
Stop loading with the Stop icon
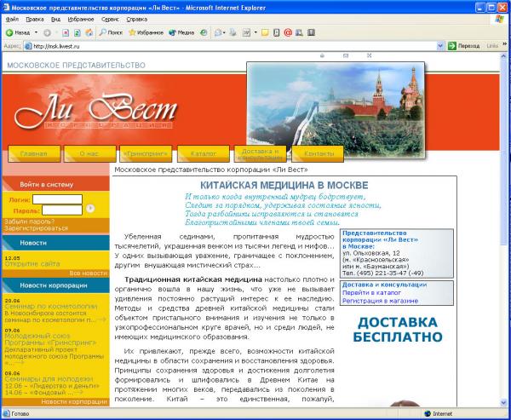[x=66, y=32]
